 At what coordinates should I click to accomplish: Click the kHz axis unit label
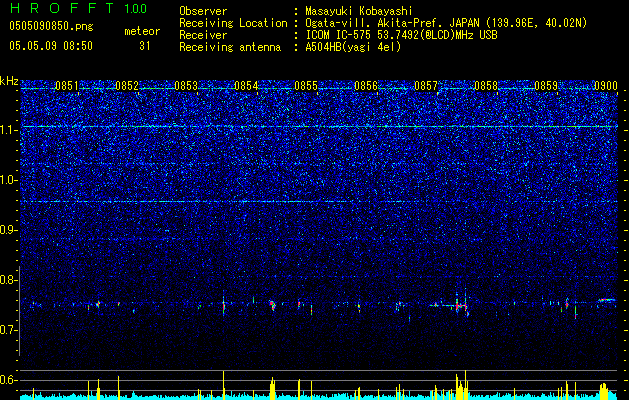tap(9, 81)
